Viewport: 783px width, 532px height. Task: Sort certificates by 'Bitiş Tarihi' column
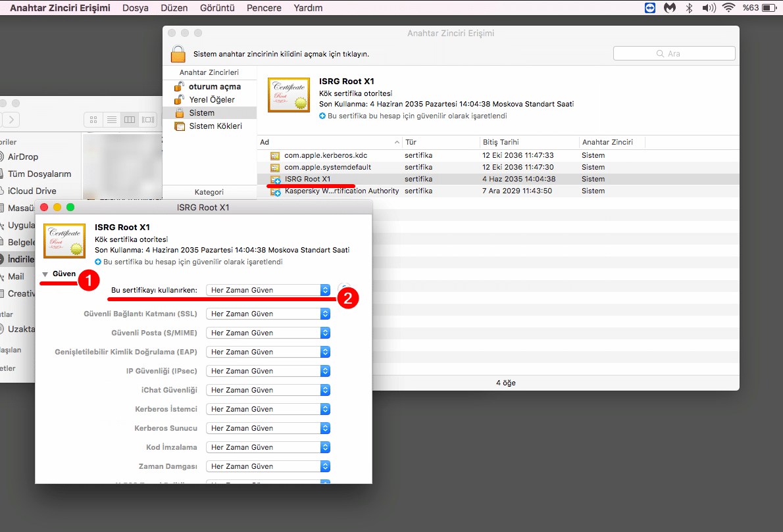tap(501, 142)
